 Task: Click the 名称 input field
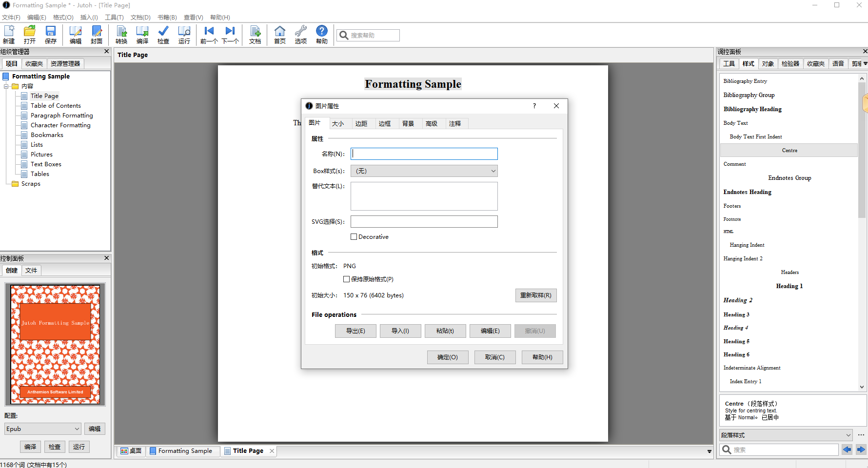pyautogui.click(x=424, y=154)
